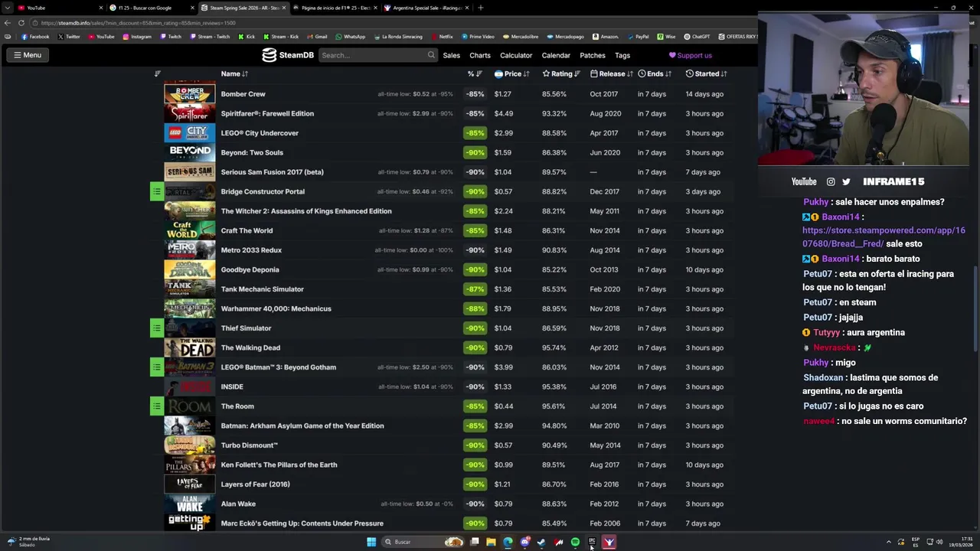Viewport: 980px width, 551px height.
Task: Open the Calendar menu item
Action: (x=556, y=55)
